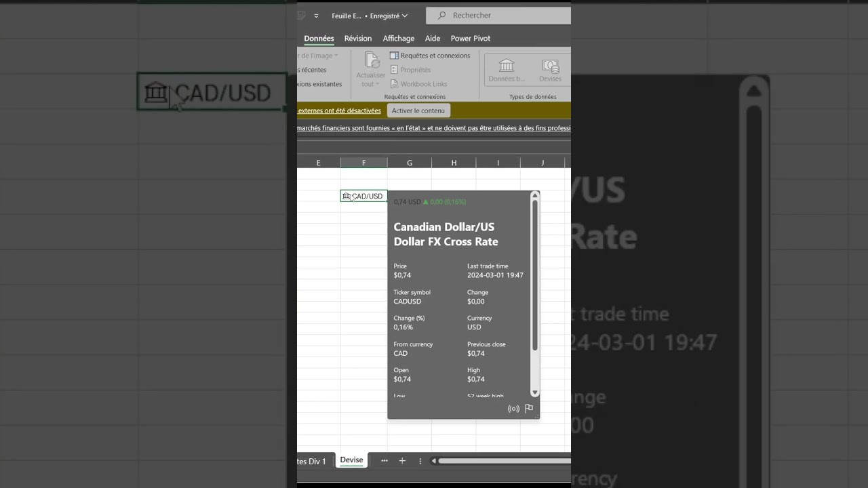Click the data source broadcast icon on card

pos(513,409)
